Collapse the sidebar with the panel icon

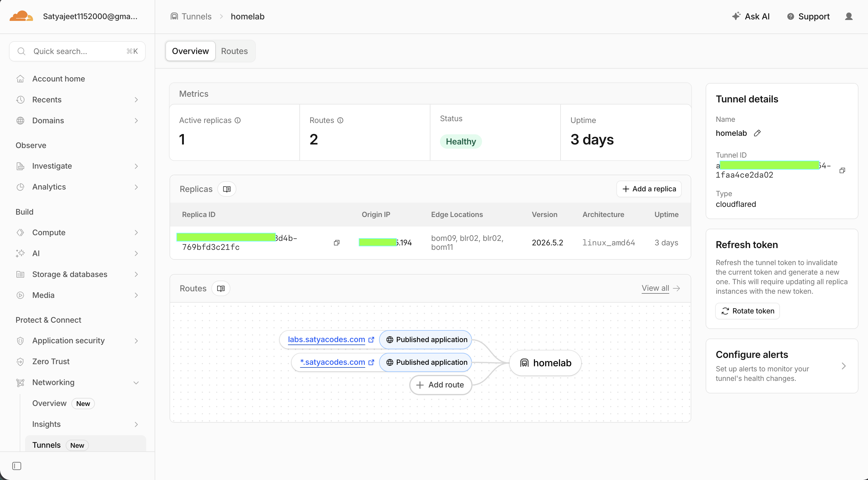click(16, 466)
